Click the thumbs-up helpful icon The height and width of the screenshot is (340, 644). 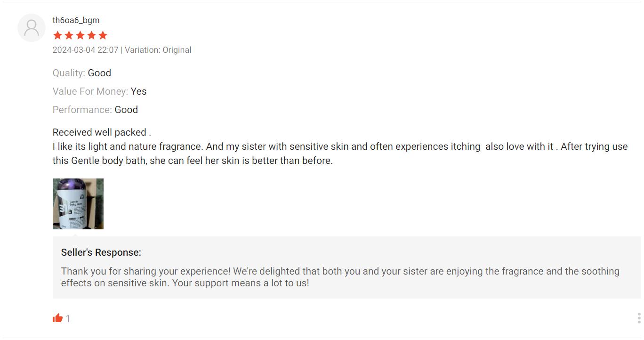point(57,318)
